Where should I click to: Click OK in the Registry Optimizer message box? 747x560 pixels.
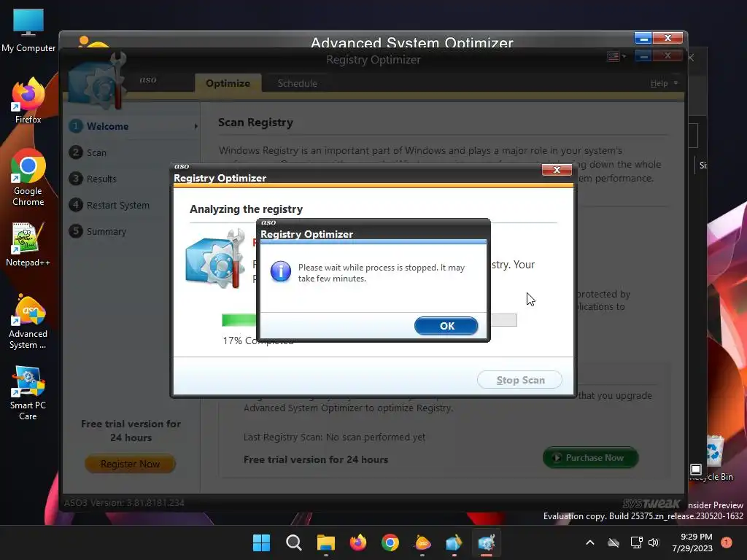click(x=446, y=326)
